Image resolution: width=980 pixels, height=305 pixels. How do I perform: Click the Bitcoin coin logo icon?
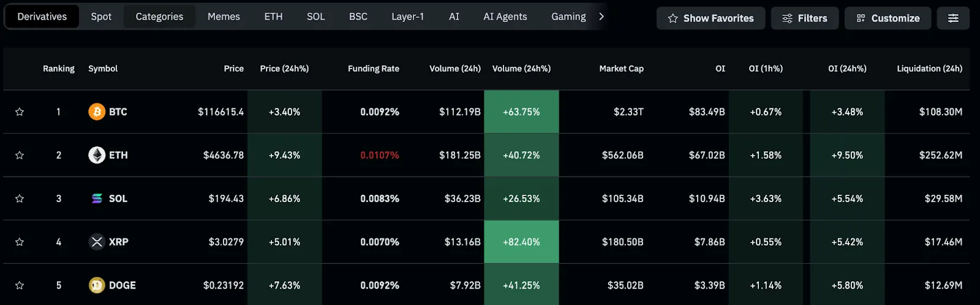coord(97,111)
